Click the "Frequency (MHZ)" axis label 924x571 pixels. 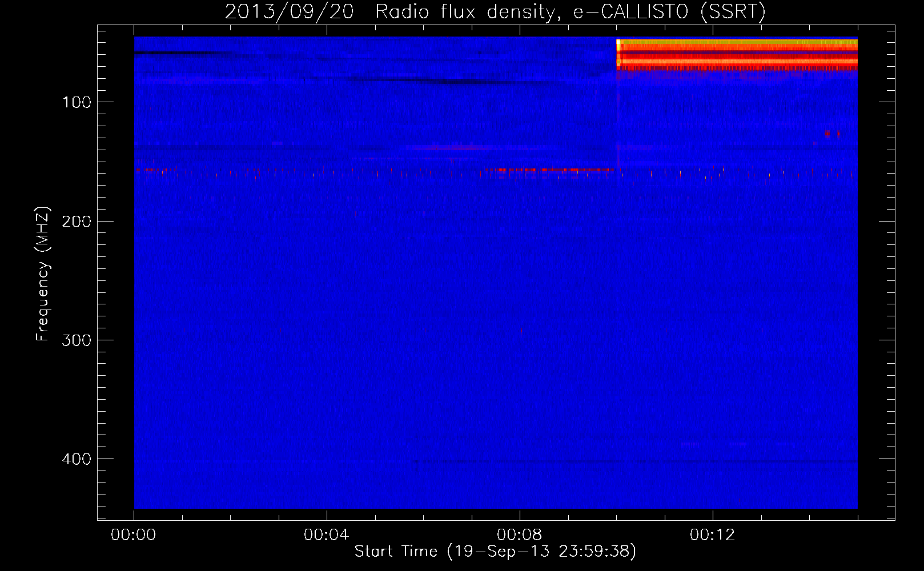click(43, 274)
